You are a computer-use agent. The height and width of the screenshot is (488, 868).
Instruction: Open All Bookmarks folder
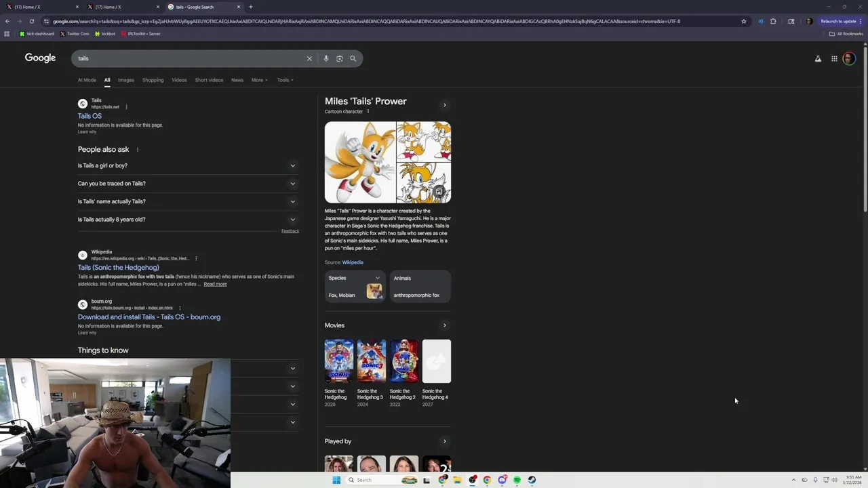[846, 34]
